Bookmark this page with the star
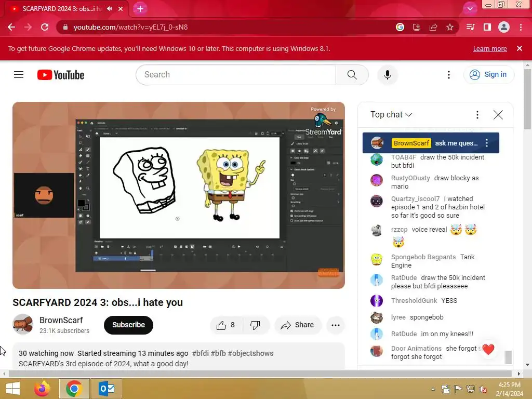 (449, 27)
